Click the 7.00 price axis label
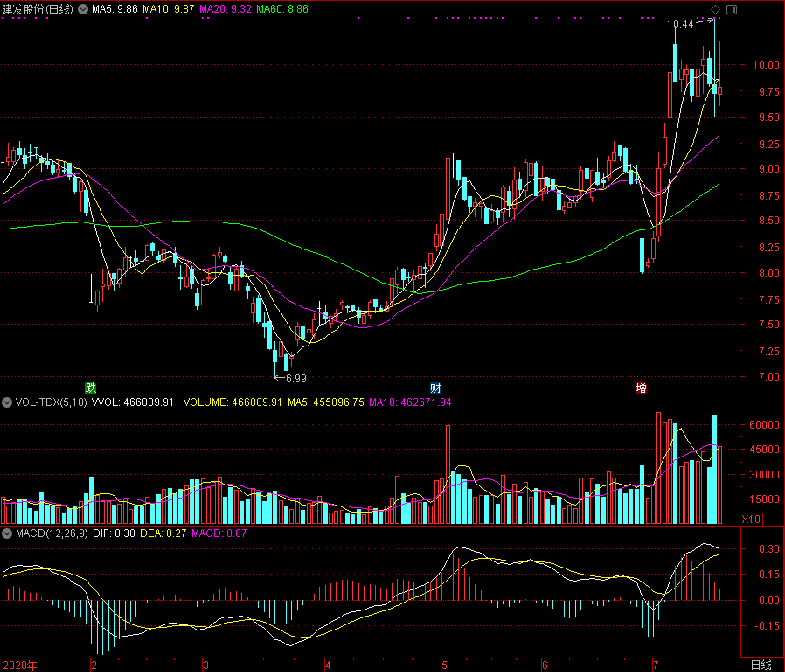The width and height of the screenshot is (785, 672). click(769, 377)
